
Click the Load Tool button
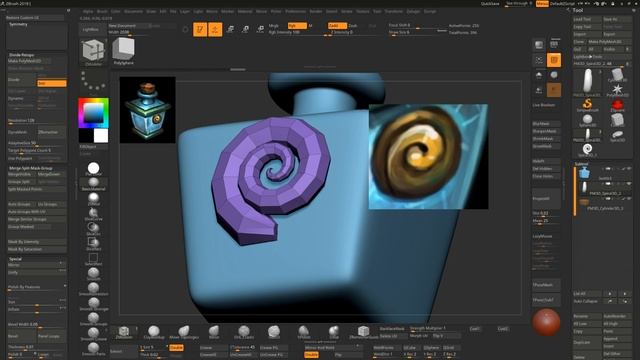(x=587, y=19)
